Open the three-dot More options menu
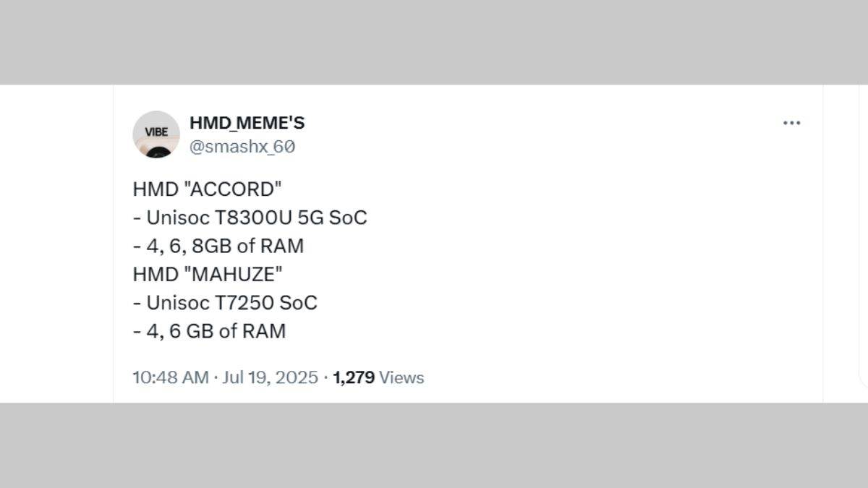868x488 pixels. point(791,123)
